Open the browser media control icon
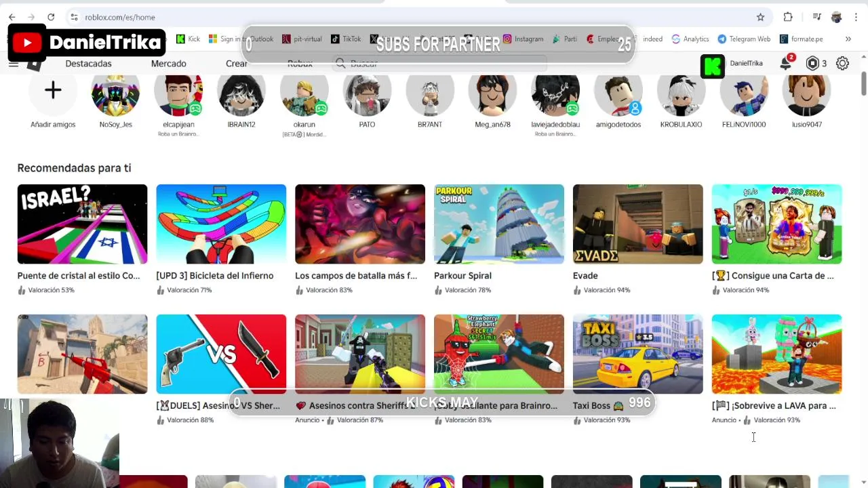Screen dimensions: 868x488 tap(818, 17)
